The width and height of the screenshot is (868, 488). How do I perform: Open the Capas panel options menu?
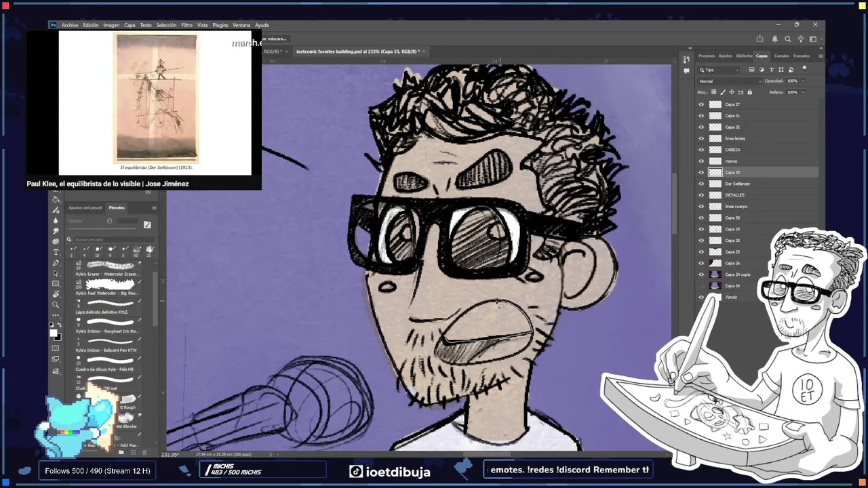(x=821, y=56)
